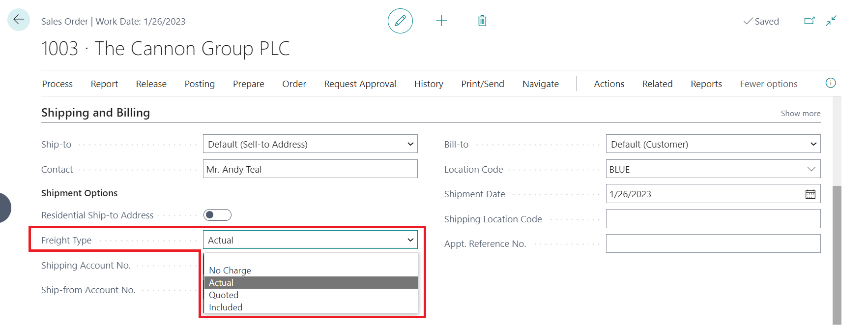Screen dimensions: 868x333
Task: Choose No Charge freight option
Action: click(230, 271)
